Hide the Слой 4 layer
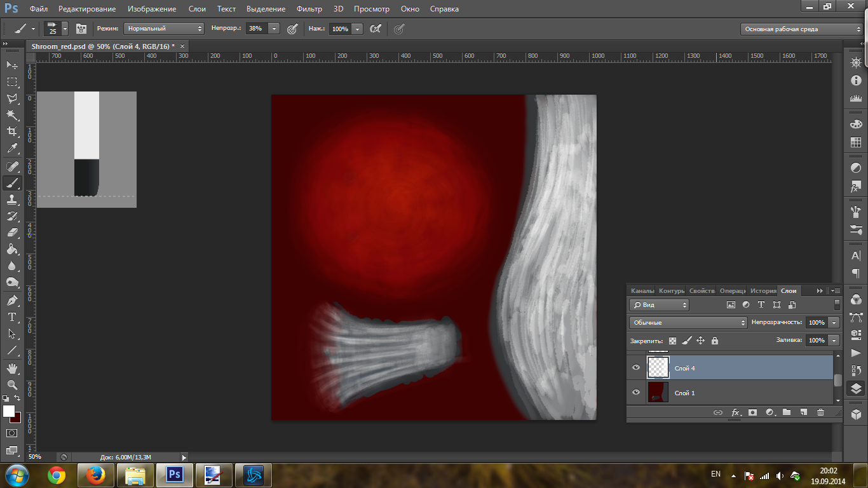 point(636,368)
